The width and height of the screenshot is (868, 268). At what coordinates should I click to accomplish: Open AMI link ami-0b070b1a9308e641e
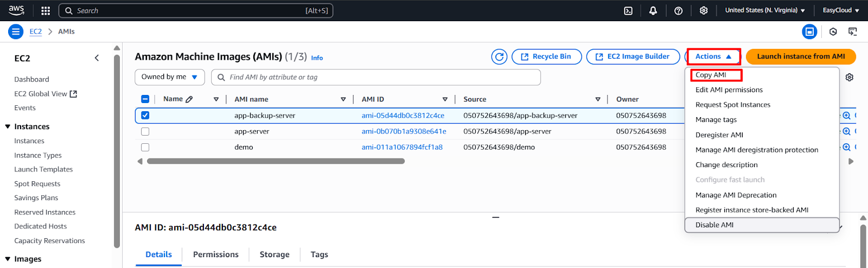click(x=404, y=131)
